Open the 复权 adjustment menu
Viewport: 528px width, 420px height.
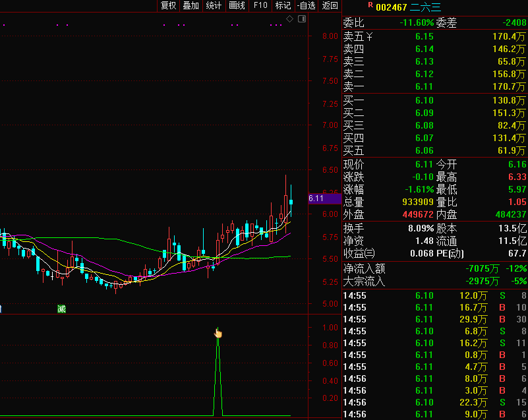[168, 5]
